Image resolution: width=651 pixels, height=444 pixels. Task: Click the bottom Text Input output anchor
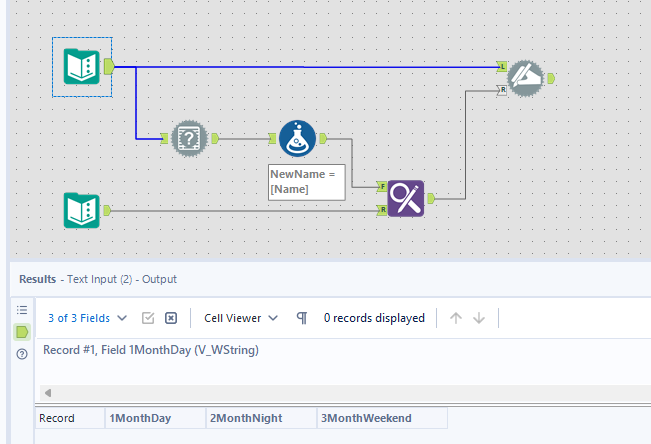[107, 210]
